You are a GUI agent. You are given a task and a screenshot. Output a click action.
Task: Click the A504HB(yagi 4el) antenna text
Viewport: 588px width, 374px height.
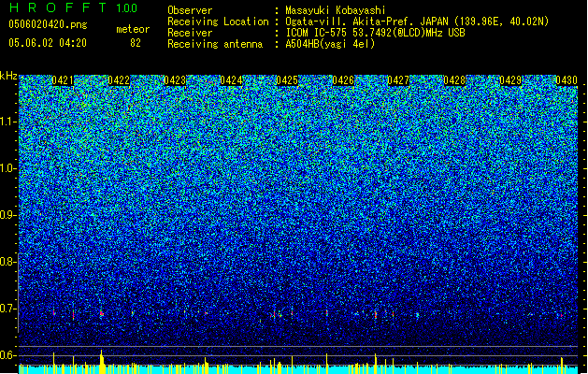[330, 44]
